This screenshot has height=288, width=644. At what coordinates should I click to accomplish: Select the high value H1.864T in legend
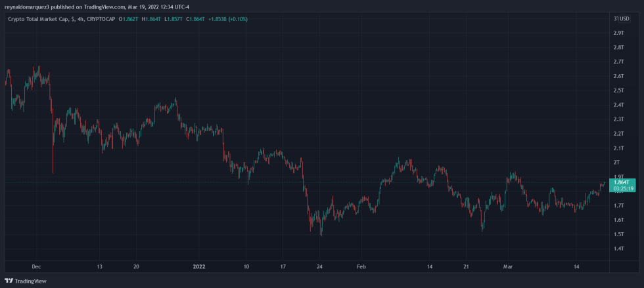click(150, 19)
